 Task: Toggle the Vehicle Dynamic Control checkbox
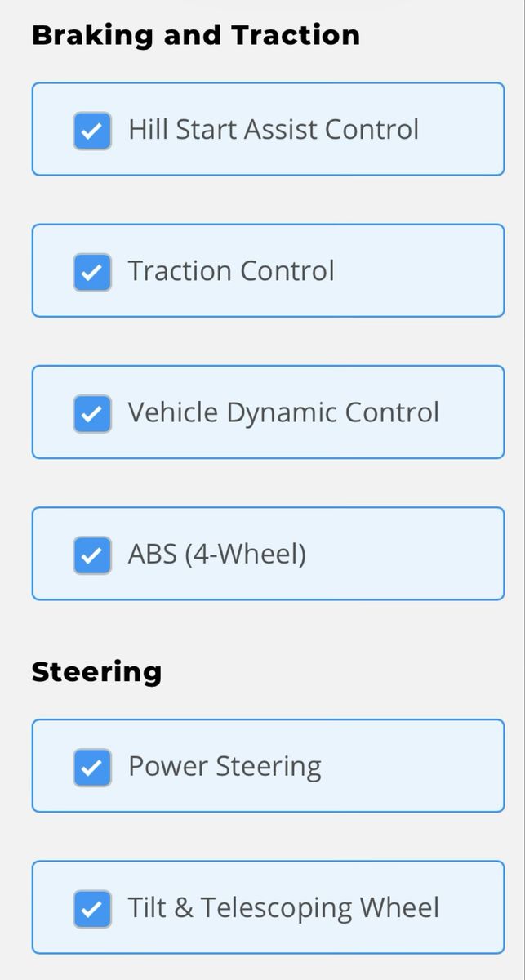point(92,413)
